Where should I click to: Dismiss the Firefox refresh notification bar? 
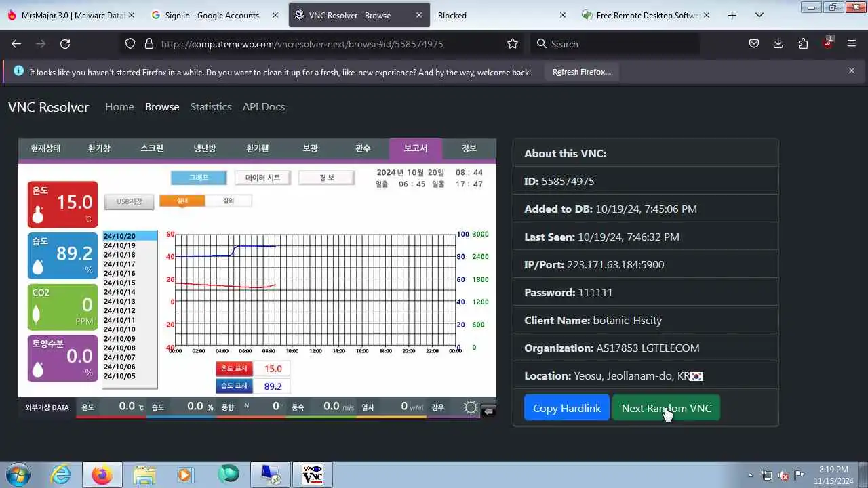pyautogui.click(x=852, y=70)
